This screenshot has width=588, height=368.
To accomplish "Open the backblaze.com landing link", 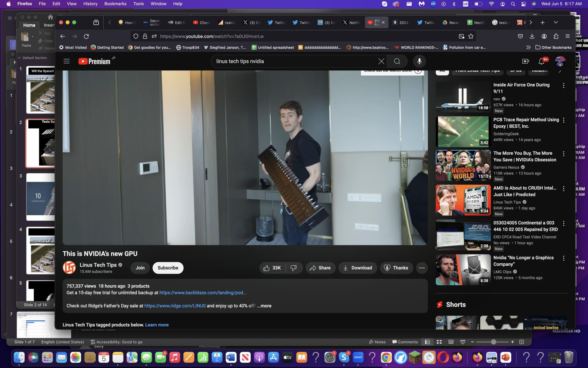I will [x=203, y=293].
